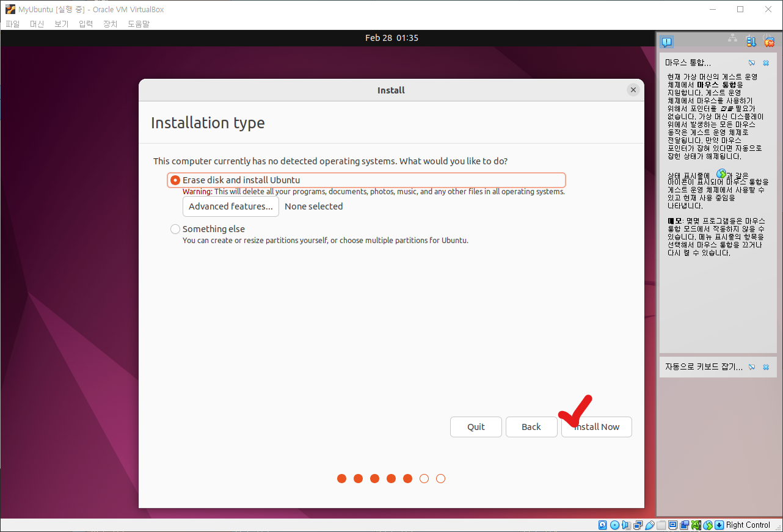The width and height of the screenshot is (783, 532).
Task: Click the Advanced features... button
Action: tap(231, 206)
